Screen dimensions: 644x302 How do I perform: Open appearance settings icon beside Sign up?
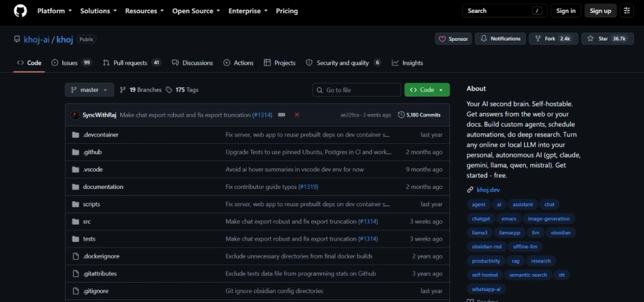627,11
